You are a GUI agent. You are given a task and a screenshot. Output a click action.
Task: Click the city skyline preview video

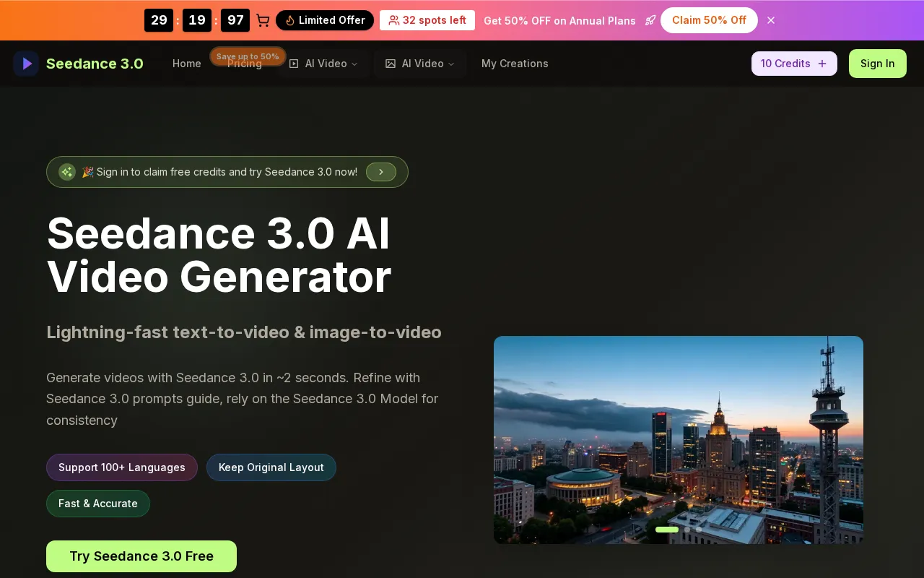[679, 440]
